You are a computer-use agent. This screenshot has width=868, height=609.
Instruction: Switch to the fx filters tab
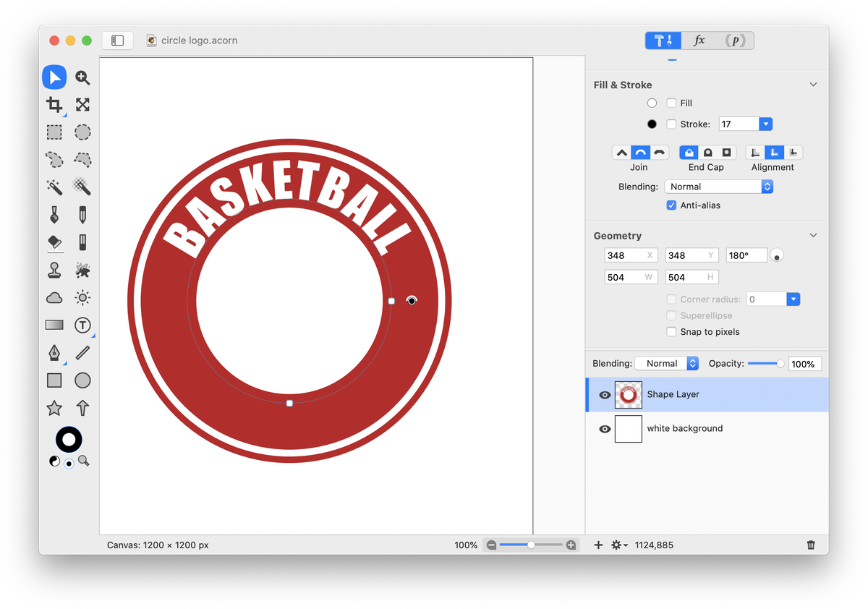pos(699,41)
